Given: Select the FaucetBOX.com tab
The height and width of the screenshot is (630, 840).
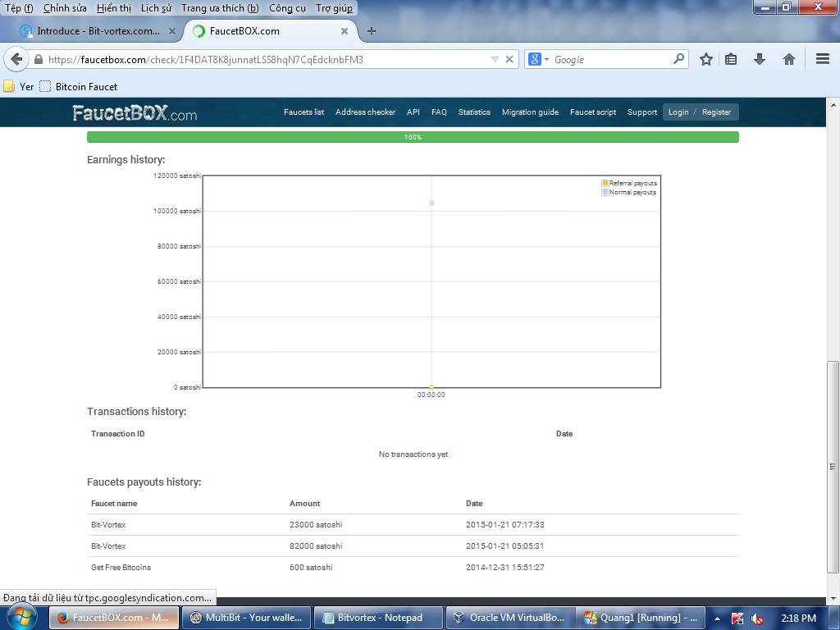Looking at the screenshot, I should [x=271, y=31].
